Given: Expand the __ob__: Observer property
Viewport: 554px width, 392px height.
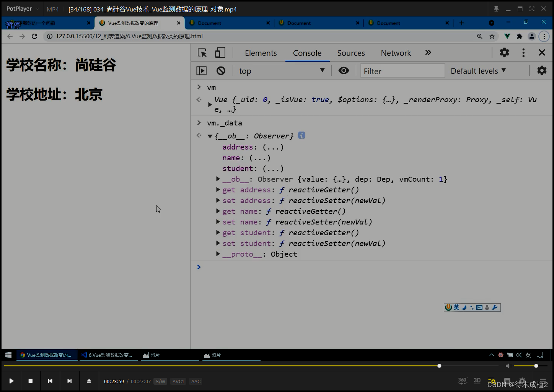Looking at the screenshot, I should coord(218,179).
